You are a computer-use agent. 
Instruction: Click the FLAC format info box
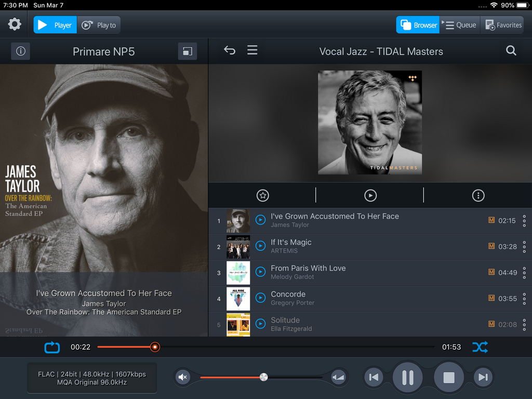[92, 378]
